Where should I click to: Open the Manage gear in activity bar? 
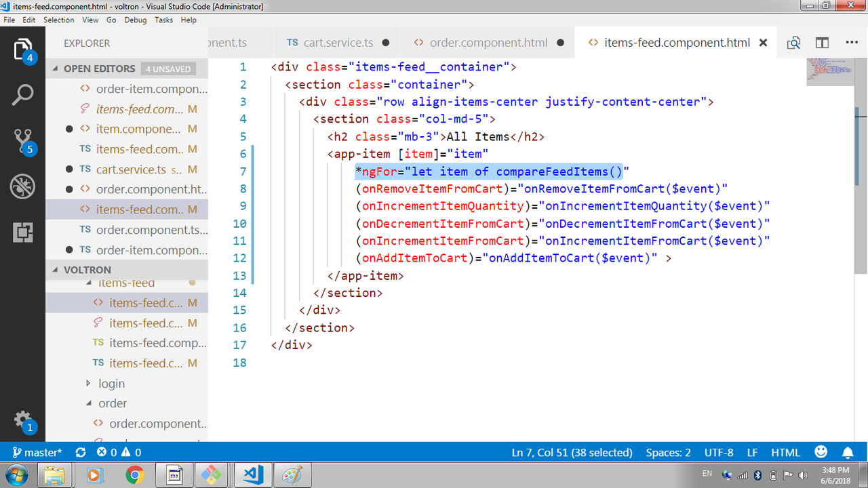(22, 420)
